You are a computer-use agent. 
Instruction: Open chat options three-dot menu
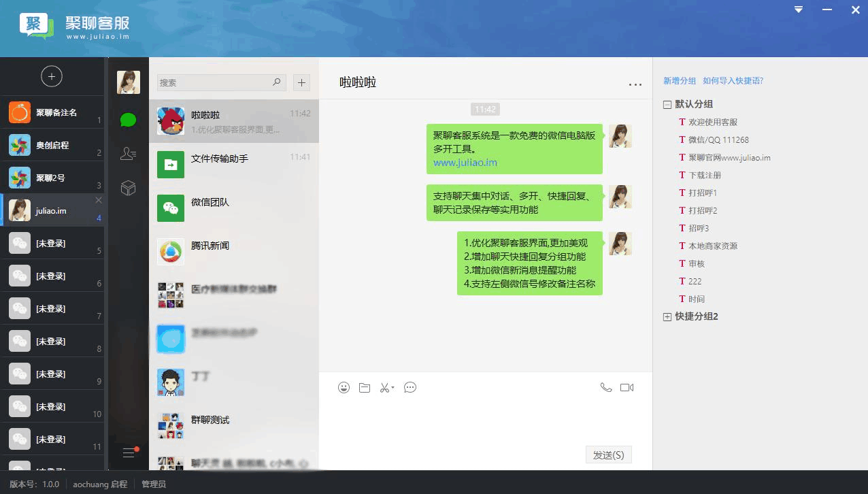pos(635,85)
